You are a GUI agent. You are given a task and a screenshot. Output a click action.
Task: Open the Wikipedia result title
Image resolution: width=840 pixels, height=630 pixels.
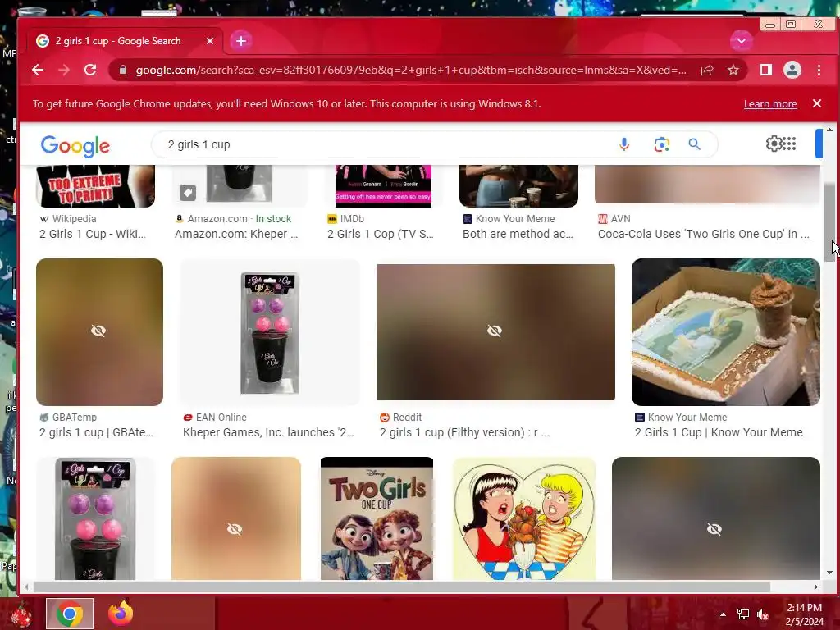(92, 234)
